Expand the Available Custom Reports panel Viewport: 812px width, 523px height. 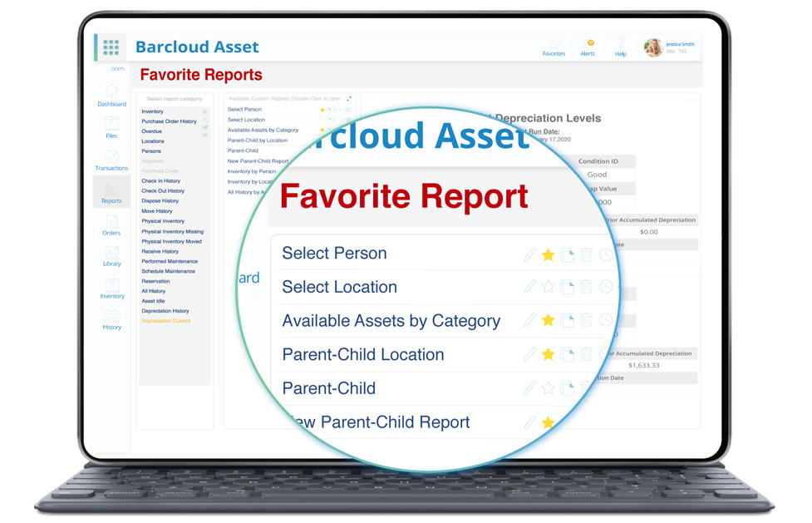pos(349,98)
